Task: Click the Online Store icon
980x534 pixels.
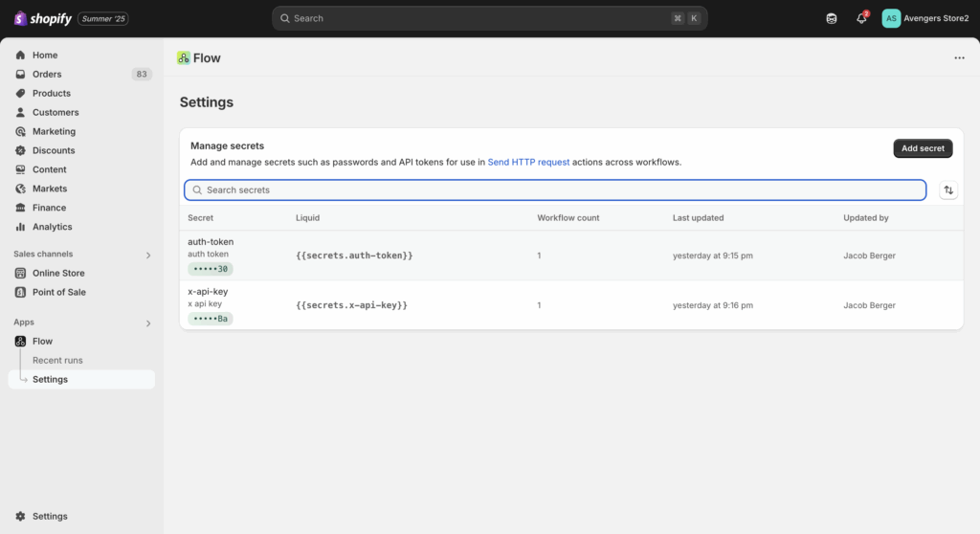Action: click(x=21, y=273)
